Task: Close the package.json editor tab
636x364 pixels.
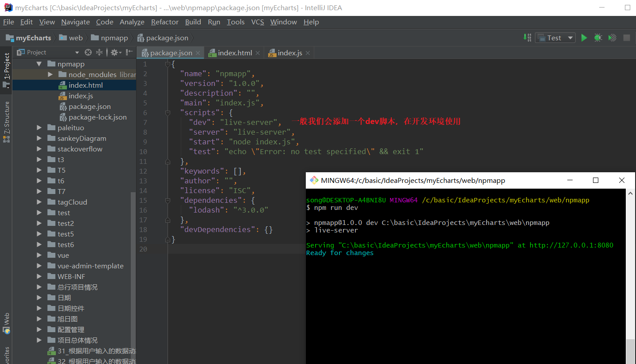Action: (198, 53)
